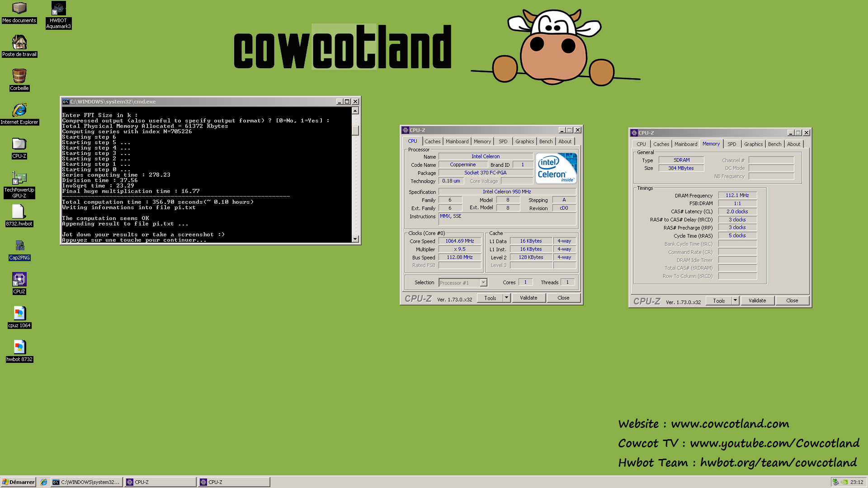Click Tools button in CPU-Z CPU window
This screenshot has height=488, width=868.
(x=490, y=298)
